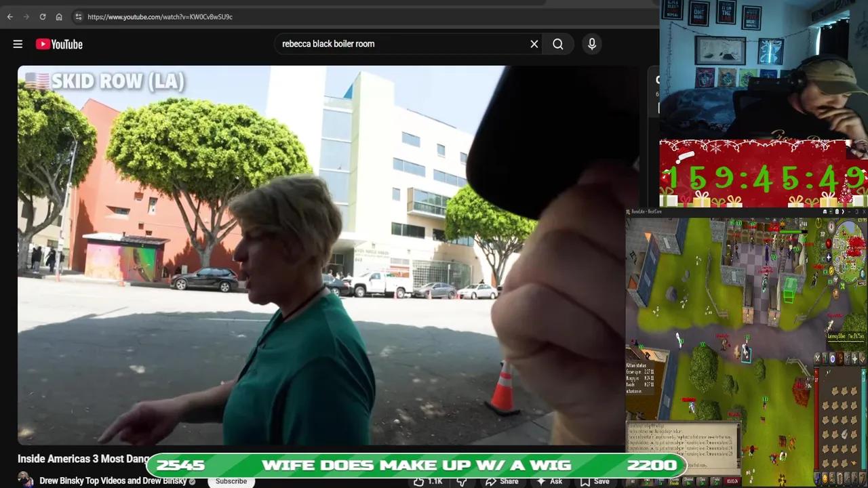
Task: Open the YouTube guide hamburger menu
Action: 18,44
